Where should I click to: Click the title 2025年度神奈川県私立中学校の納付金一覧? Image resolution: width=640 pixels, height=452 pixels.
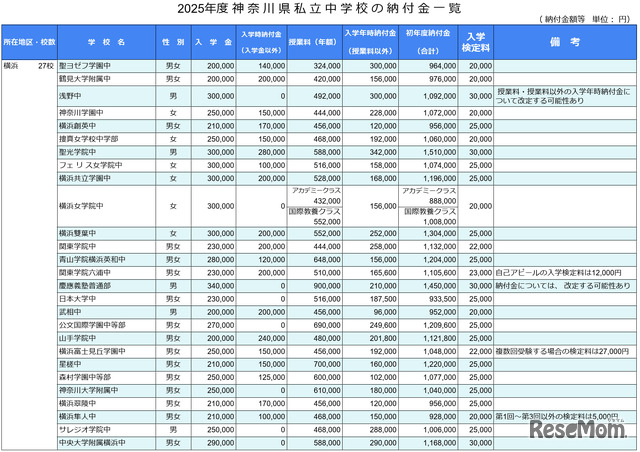[x=319, y=9]
